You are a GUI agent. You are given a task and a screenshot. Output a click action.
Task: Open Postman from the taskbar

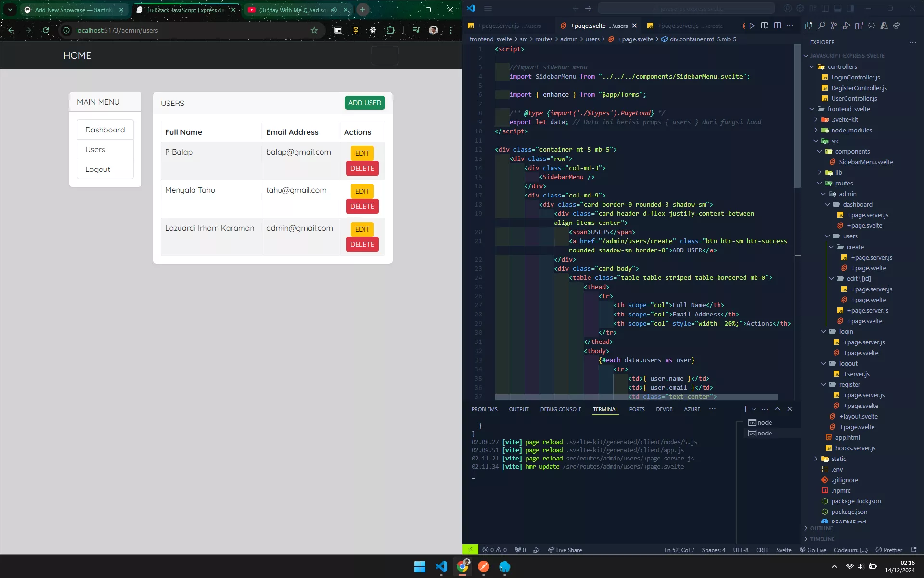click(484, 567)
